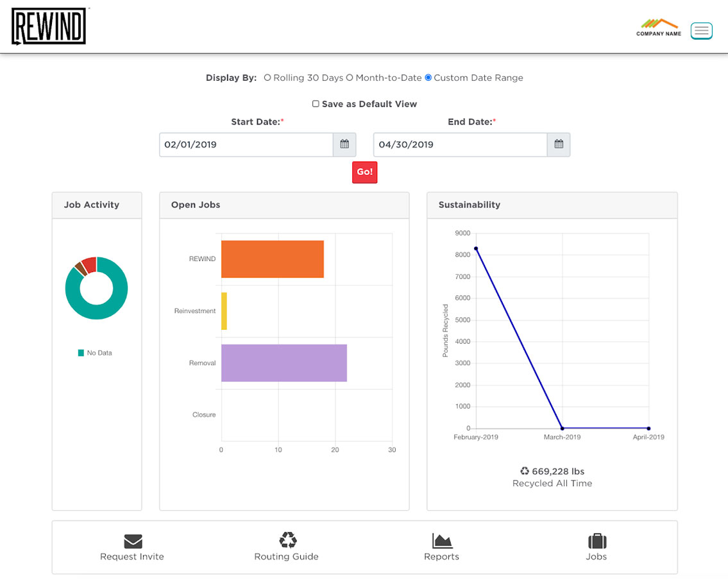728x580 pixels.
Task: Click the purple Removal bar
Action: coord(284,363)
